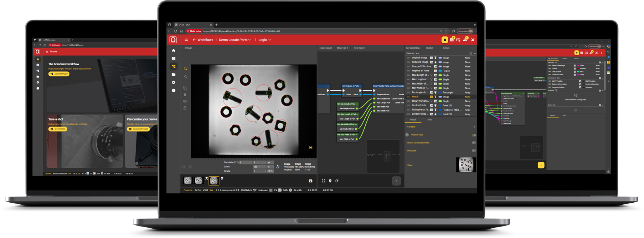Open the Rotate angle dropdown
The height and width of the screenshot is (238, 644).
[260, 171]
